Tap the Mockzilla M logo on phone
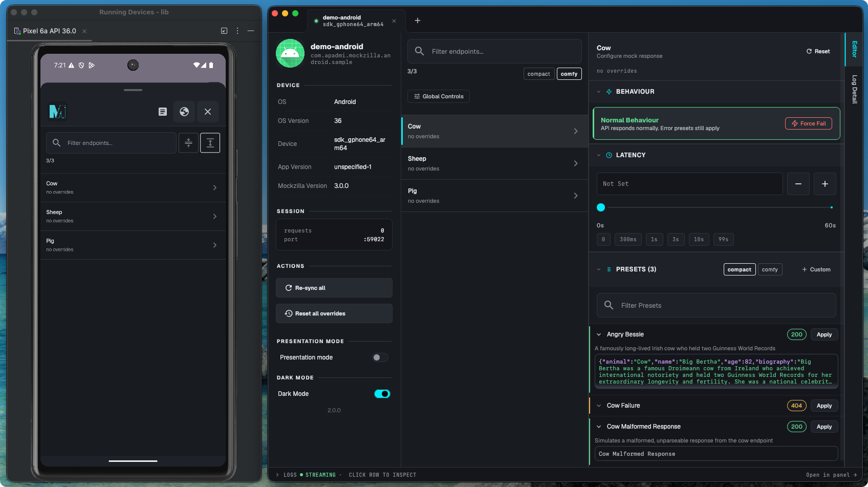This screenshot has height=487, width=868. [x=57, y=111]
